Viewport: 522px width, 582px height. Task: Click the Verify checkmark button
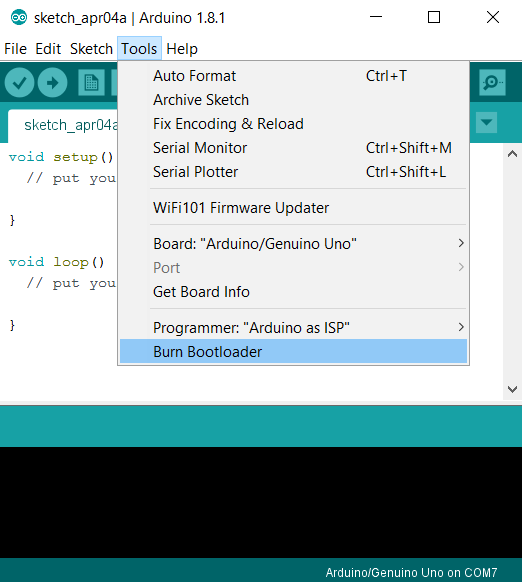[19, 82]
